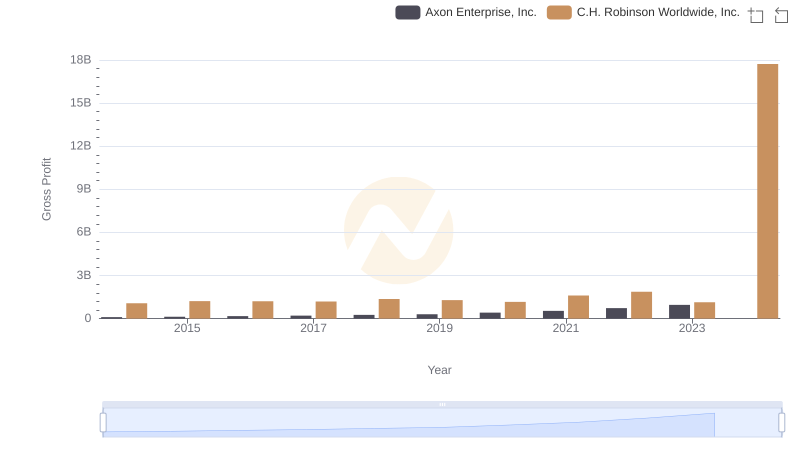Click the Year axis title
The height and width of the screenshot is (461, 800).
click(x=439, y=370)
